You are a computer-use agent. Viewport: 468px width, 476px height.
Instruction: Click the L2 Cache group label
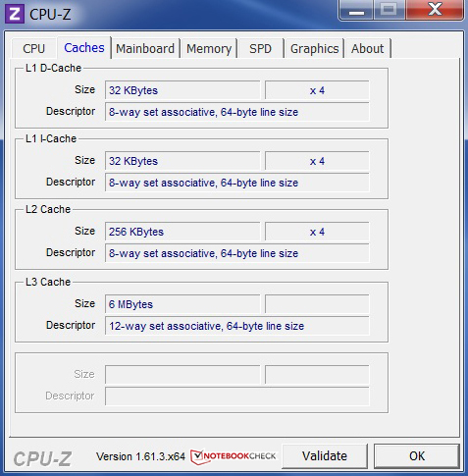click(x=48, y=209)
